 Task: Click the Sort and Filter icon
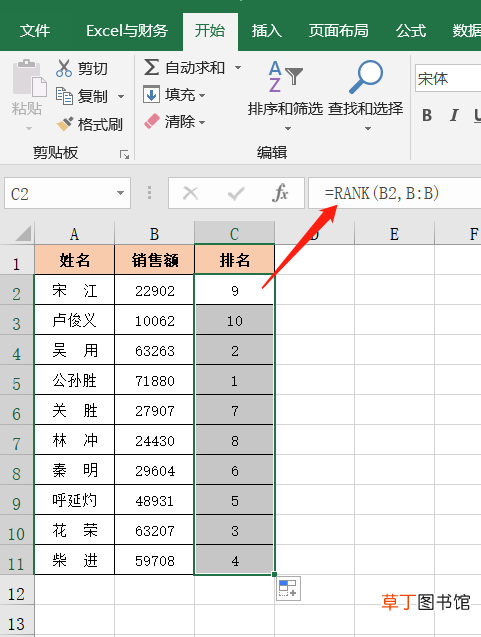[285, 76]
